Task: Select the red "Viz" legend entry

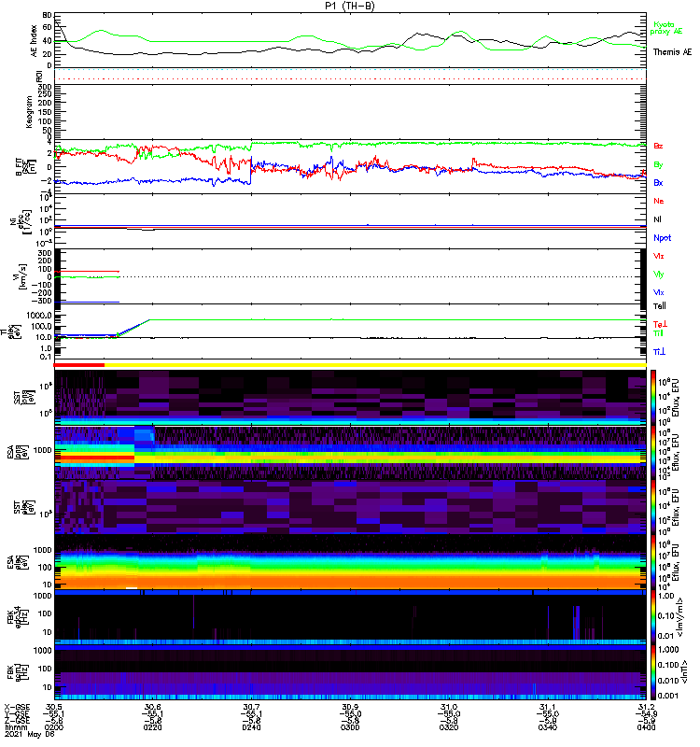Action: click(x=659, y=256)
